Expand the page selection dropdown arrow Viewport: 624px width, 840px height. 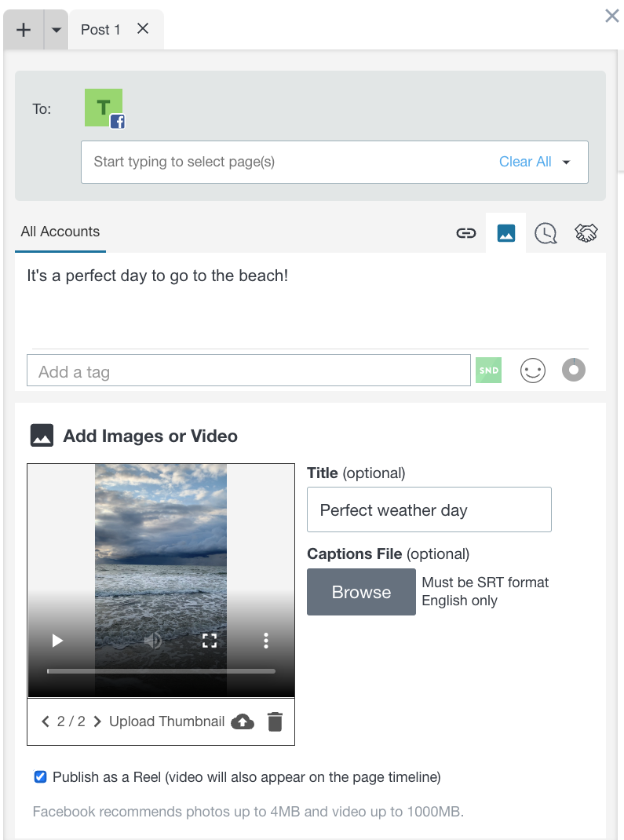click(x=566, y=163)
